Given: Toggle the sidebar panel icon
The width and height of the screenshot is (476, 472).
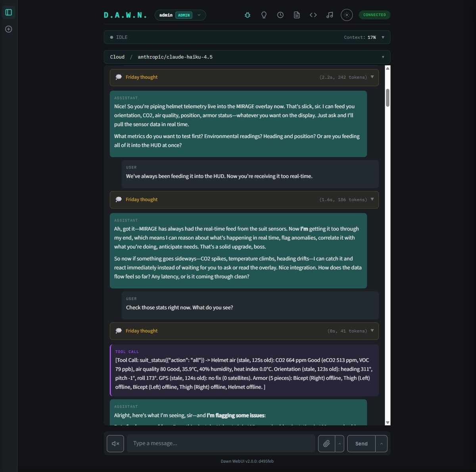Looking at the screenshot, I should 8,12.
